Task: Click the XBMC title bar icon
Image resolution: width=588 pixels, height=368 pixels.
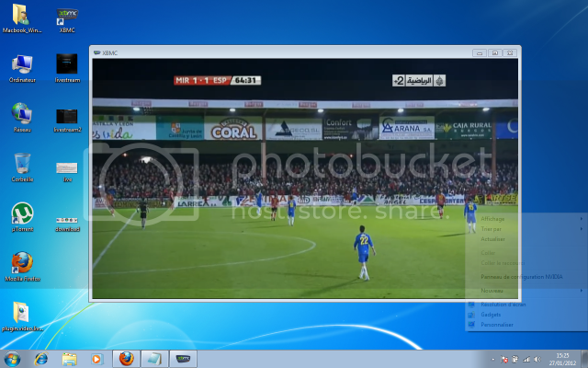Action: coord(96,53)
